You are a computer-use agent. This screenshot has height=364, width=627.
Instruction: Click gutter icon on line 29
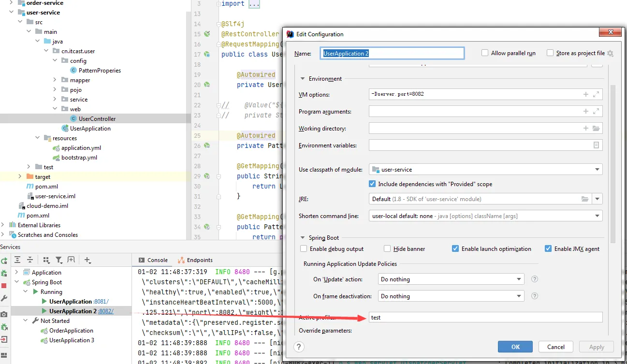point(207,176)
